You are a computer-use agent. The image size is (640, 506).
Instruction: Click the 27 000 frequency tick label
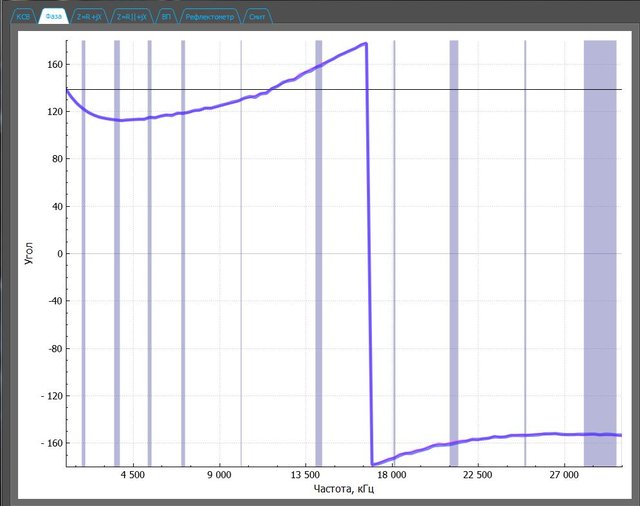[x=565, y=476]
